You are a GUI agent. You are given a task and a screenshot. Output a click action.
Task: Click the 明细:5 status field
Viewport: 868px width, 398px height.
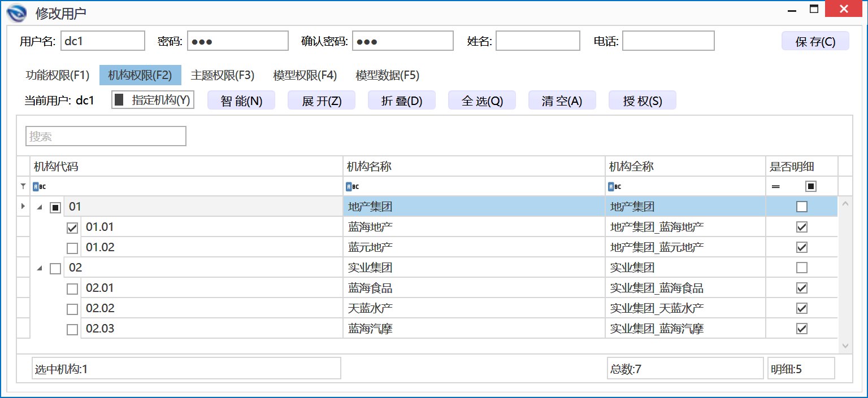[801, 368]
